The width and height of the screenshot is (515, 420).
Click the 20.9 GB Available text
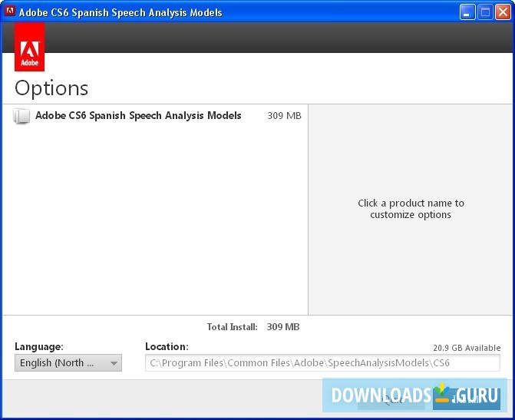467,348
